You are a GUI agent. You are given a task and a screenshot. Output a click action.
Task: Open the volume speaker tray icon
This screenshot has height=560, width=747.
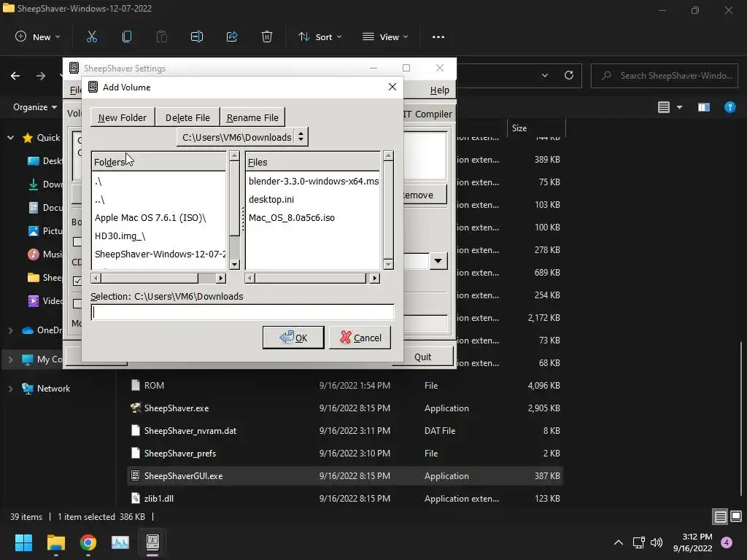[657, 542]
